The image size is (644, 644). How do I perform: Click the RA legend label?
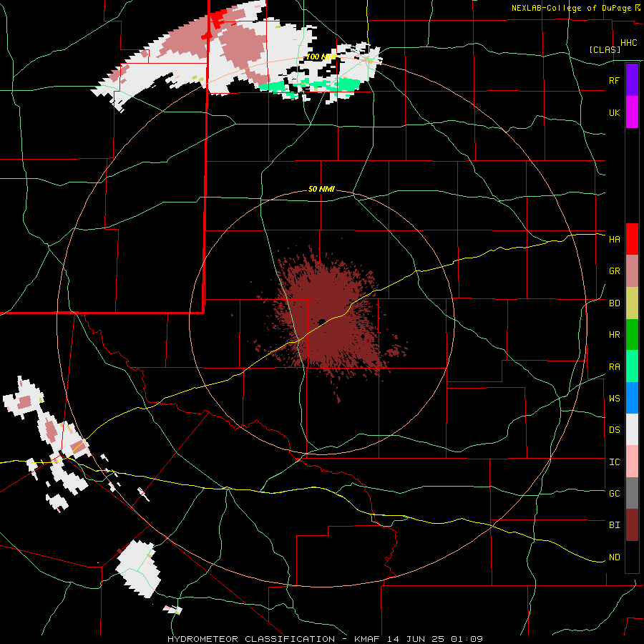pos(614,367)
